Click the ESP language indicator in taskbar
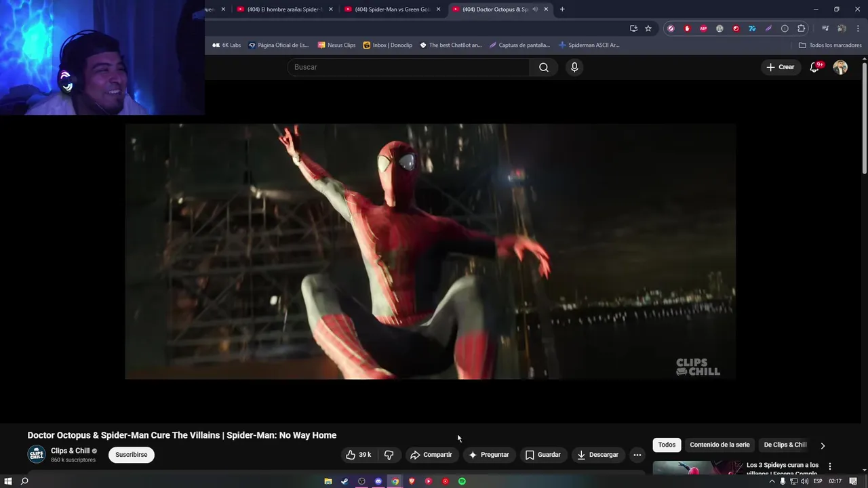 tap(818, 481)
